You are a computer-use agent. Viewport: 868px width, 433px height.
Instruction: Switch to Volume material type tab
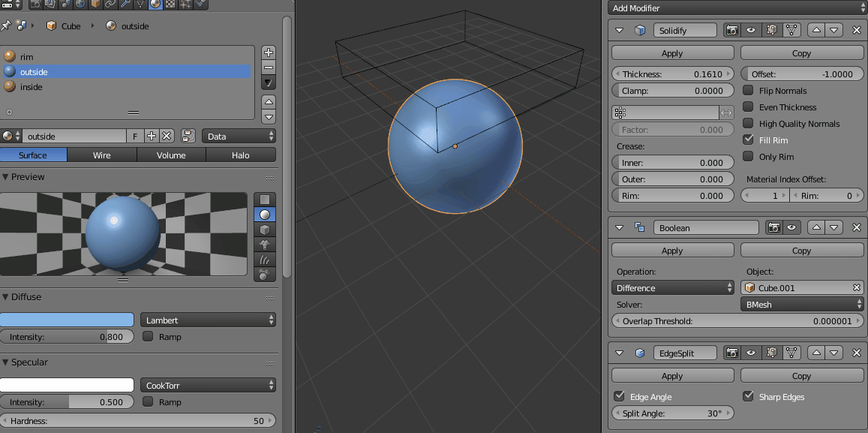point(171,155)
